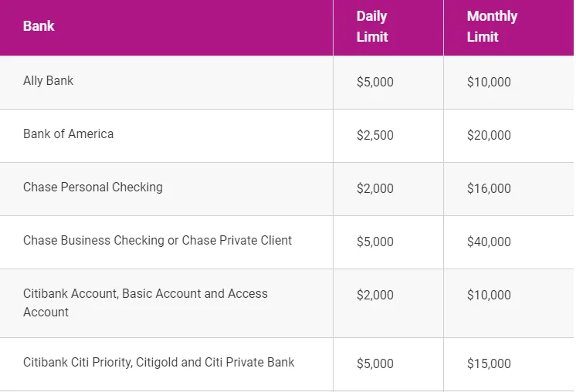Screen dimensions: 576x392
Task: Click Chase Business Checking's $5,000 daily limit
Action: tap(375, 242)
